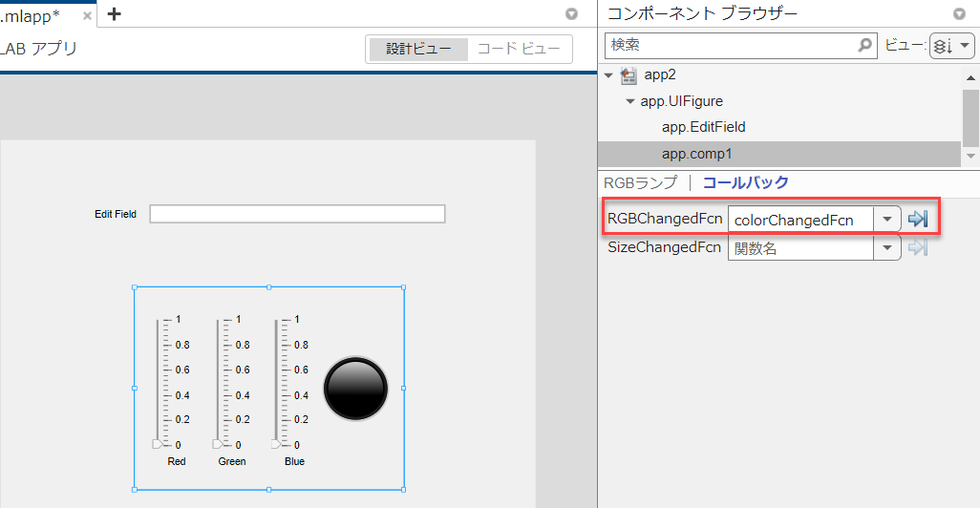Screen dimensions: 980x508
Task: Open the コールバック tab
Action: pyautogui.click(x=745, y=183)
